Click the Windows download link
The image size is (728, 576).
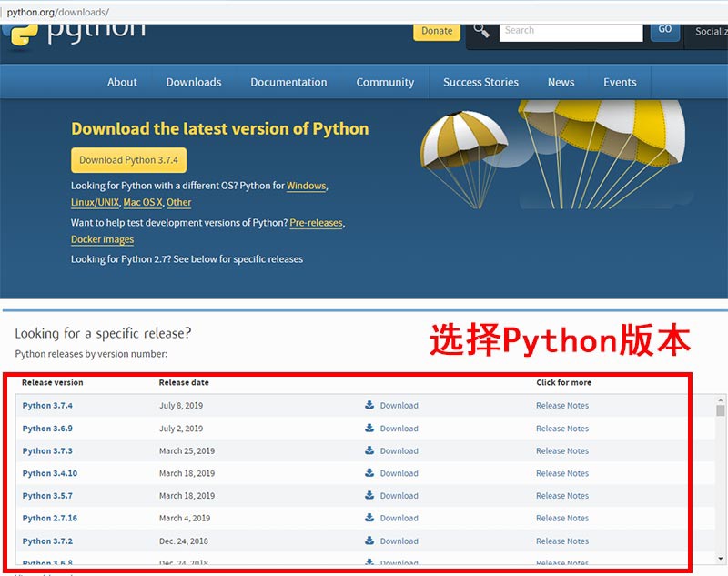307,185
